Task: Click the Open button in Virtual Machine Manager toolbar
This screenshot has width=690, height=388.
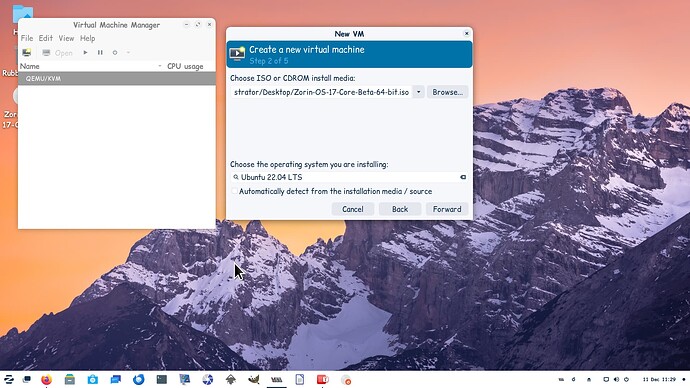Action: coord(57,53)
